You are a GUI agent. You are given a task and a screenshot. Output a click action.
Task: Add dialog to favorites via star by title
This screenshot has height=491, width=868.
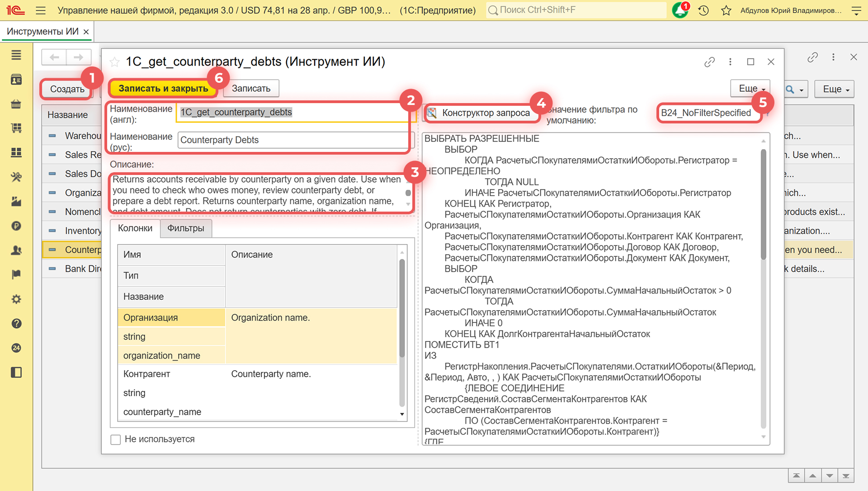(x=115, y=62)
